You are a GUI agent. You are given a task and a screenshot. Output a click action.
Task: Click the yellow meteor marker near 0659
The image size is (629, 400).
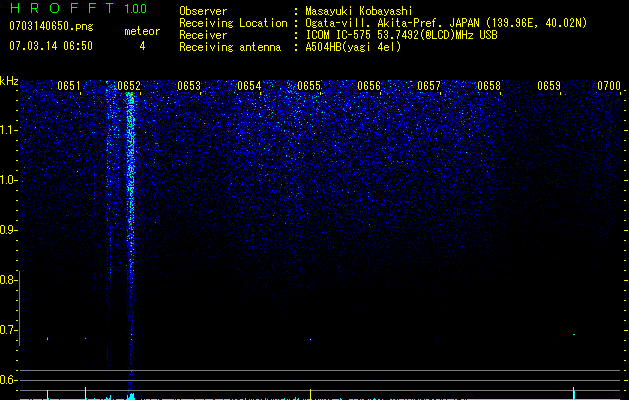(x=574, y=393)
